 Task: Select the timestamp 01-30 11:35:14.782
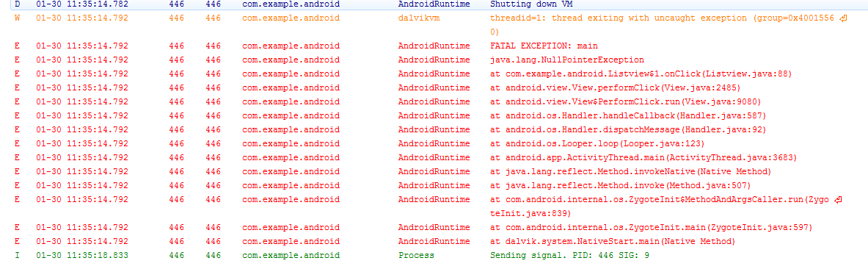coord(82,4)
